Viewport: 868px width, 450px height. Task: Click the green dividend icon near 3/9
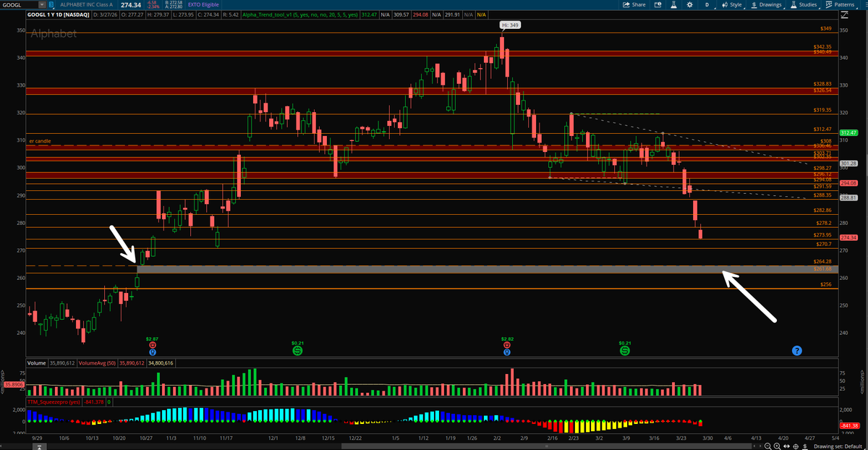click(625, 350)
